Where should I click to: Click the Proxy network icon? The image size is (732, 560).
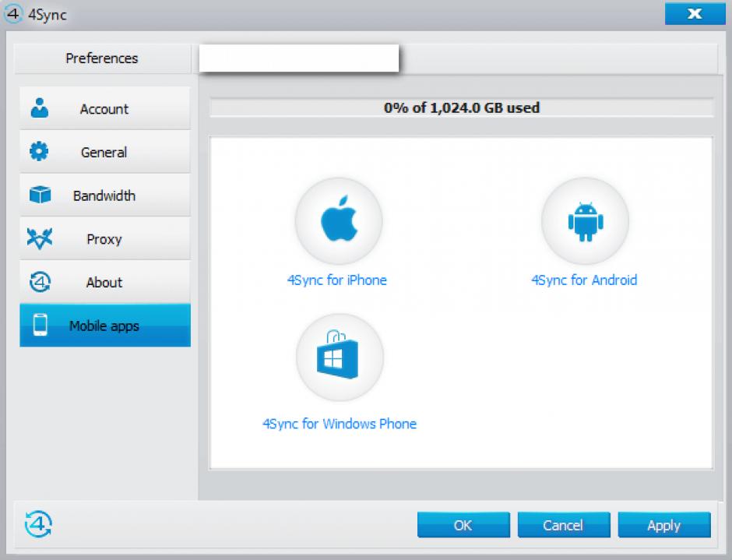coord(40,238)
